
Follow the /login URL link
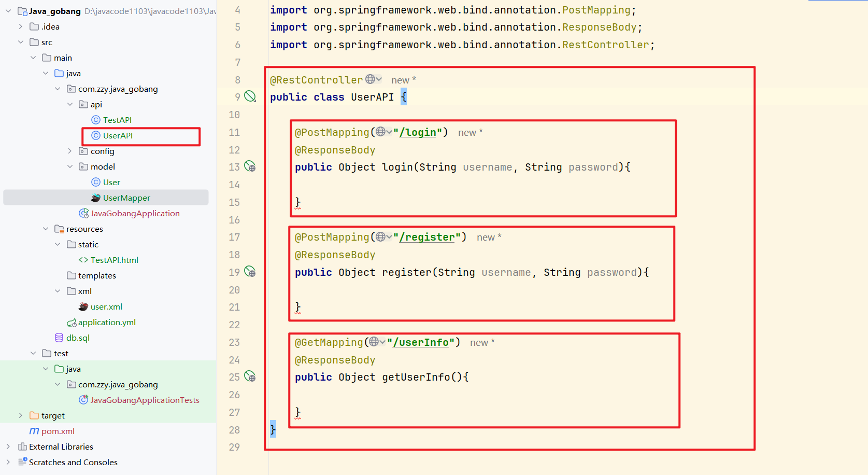pos(418,132)
